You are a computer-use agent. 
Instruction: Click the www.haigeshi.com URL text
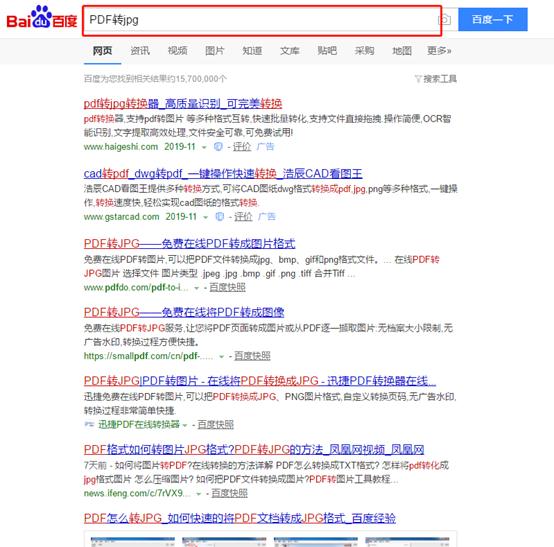121,147
